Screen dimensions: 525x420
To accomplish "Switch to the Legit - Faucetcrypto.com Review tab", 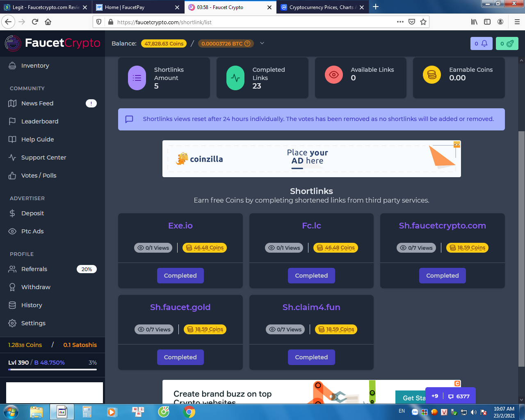I will click(46, 7).
